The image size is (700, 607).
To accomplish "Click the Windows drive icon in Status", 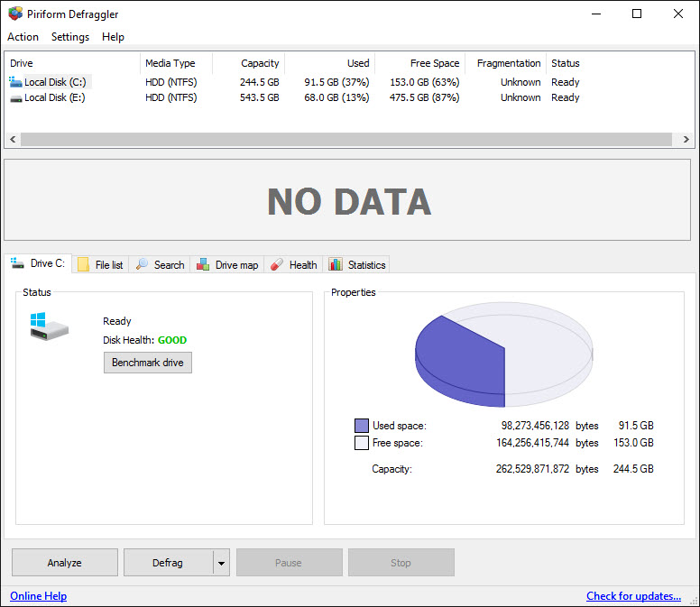I will click(x=49, y=326).
